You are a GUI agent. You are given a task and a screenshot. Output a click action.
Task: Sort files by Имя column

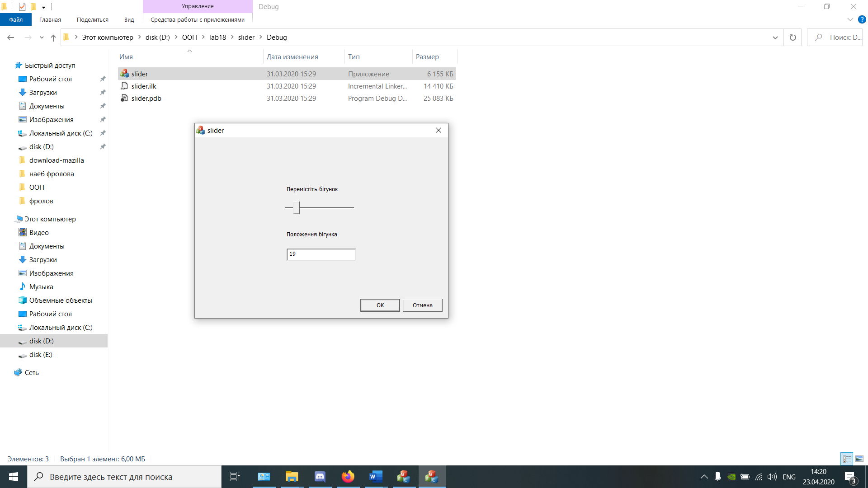(190, 57)
